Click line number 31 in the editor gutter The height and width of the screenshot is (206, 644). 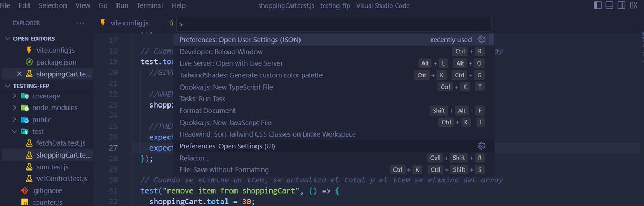pos(113,190)
